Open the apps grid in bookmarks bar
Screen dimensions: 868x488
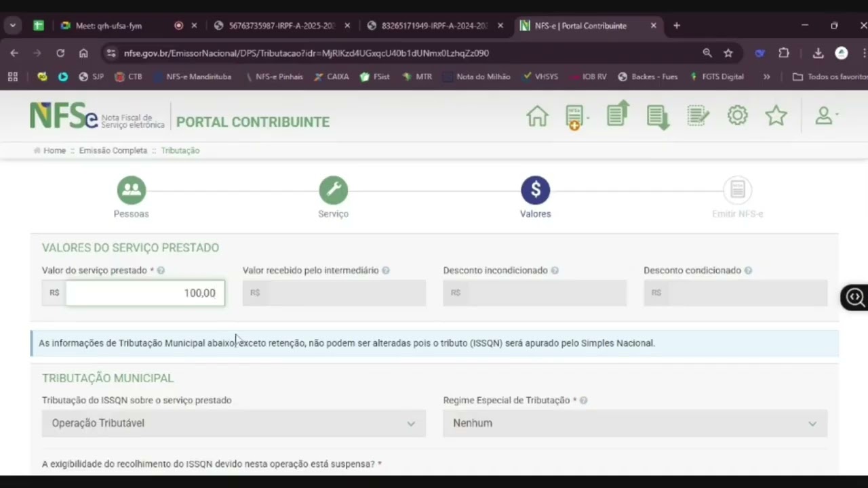[x=13, y=77]
